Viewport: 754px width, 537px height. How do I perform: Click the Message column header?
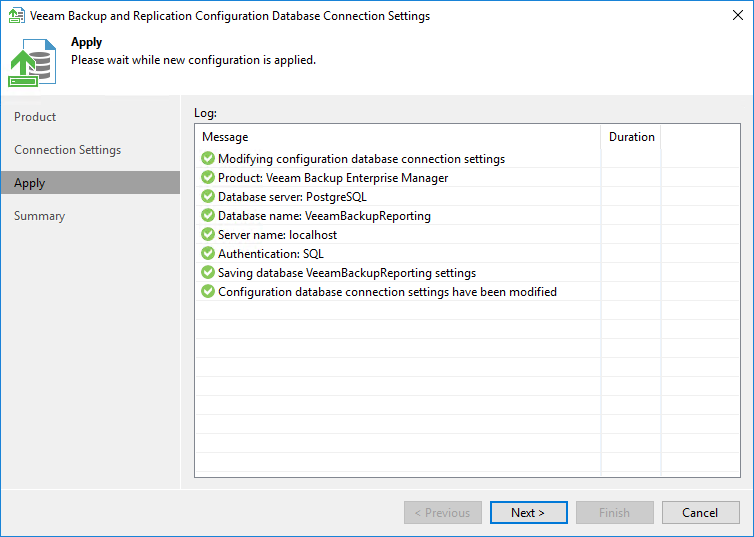tap(225, 137)
